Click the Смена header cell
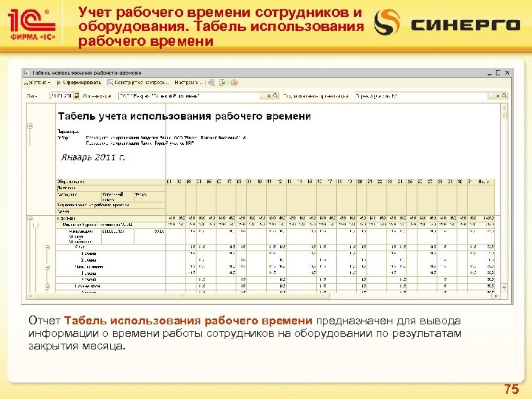 [x=111, y=211]
